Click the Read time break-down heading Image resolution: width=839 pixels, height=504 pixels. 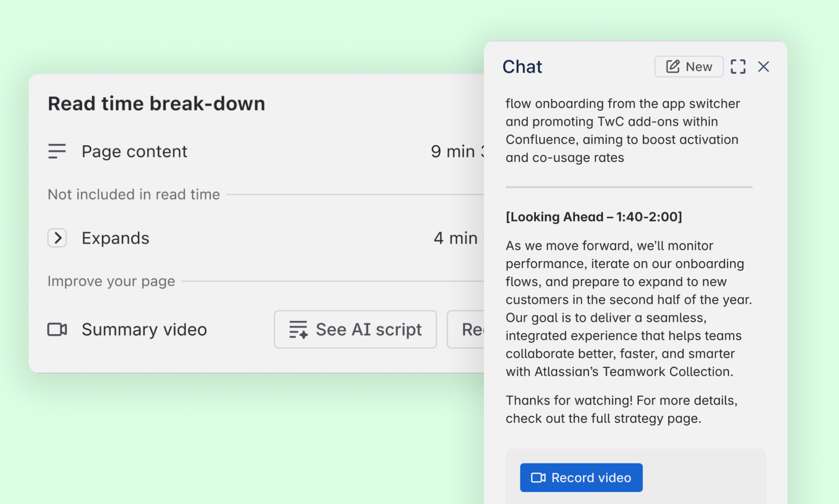click(157, 104)
